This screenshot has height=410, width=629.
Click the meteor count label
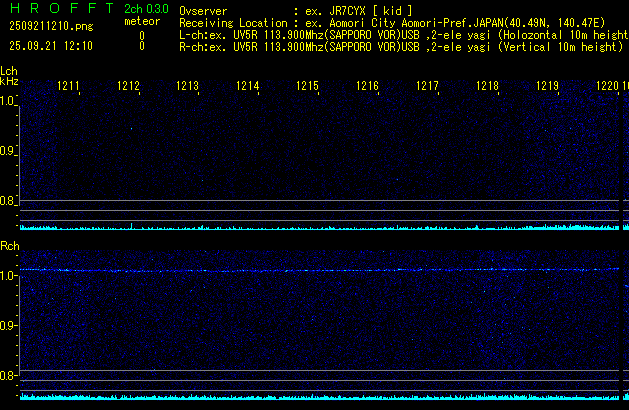(141, 21)
